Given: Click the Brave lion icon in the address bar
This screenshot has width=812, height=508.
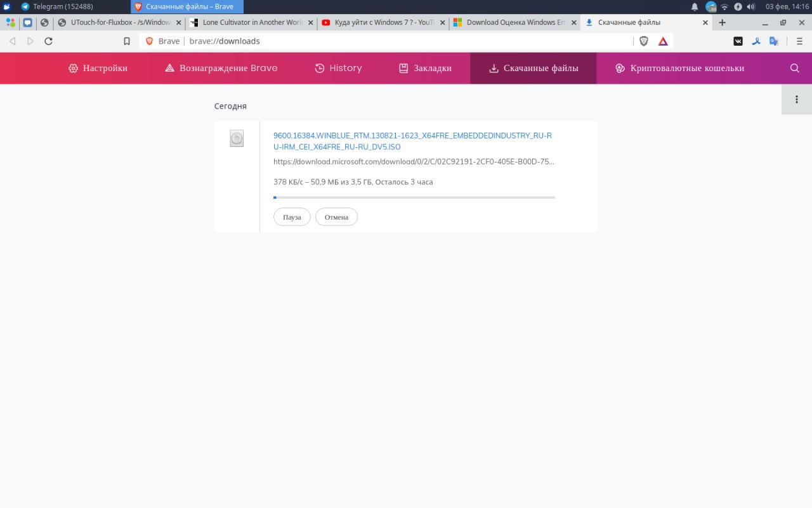Looking at the screenshot, I should (x=150, y=41).
